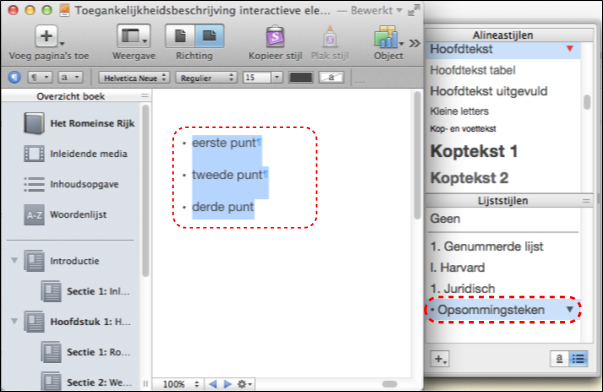The height and width of the screenshot is (392, 603).
Task: Go to previous page with left arrow
Action: tap(213, 384)
